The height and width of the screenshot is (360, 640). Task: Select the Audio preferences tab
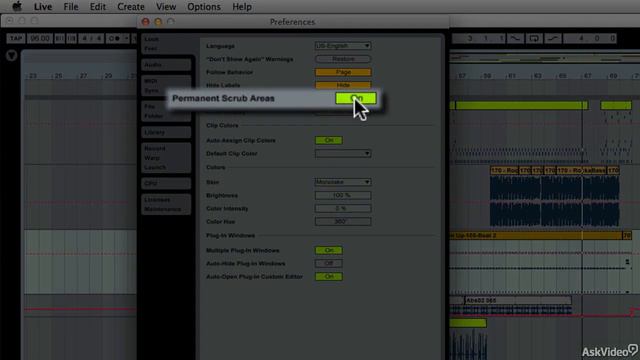click(167, 64)
